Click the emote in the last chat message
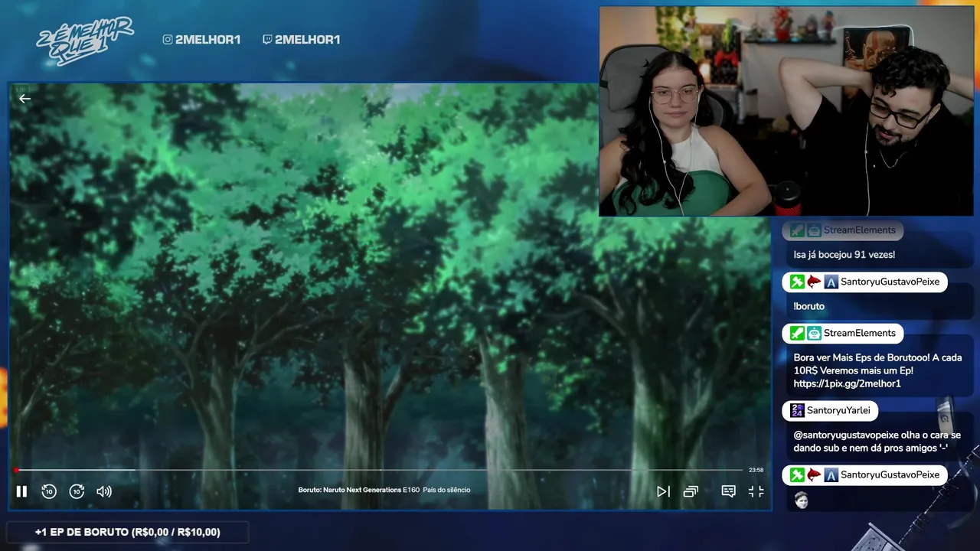Screen dimensions: 980x551 pyautogui.click(x=801, y=500)
